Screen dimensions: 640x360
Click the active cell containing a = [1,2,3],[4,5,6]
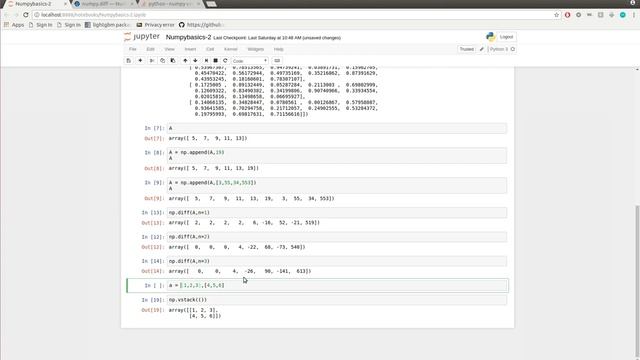point(337,285)
